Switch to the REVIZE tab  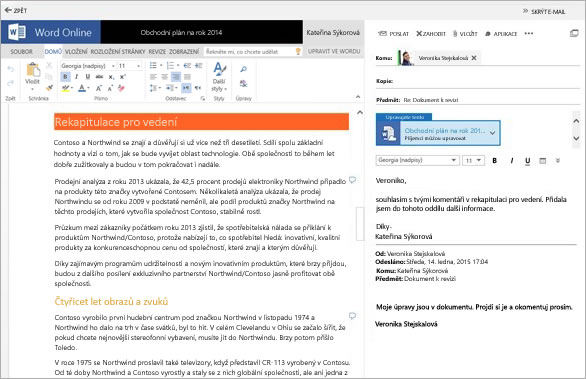pyautogui.click(x=157, y=52)
